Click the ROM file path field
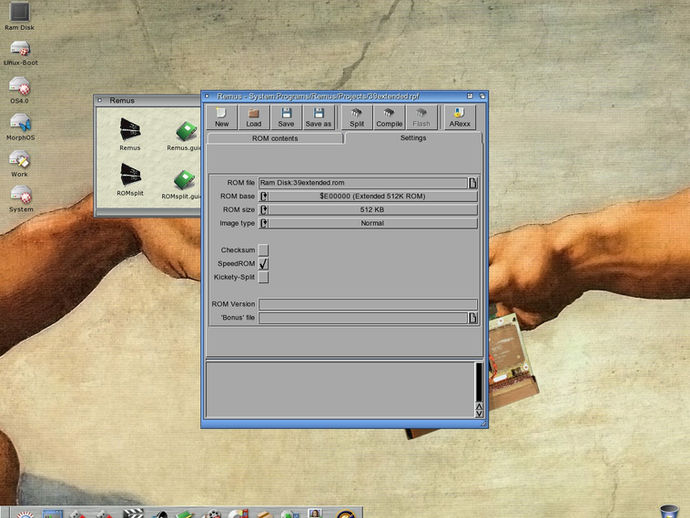This screenshot has width=690, height=518. point(363,183)
